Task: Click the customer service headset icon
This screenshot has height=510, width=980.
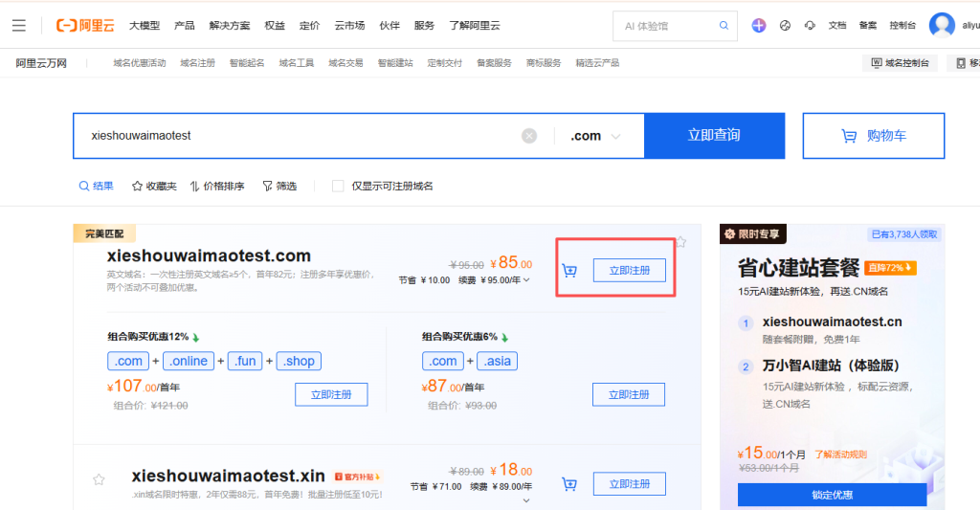Action: (811, 26)
